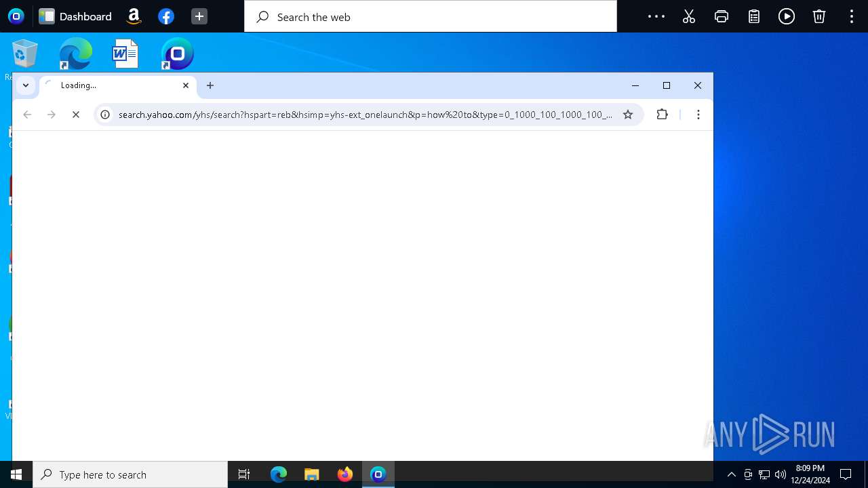Open the notification center icon

click(x=846, y=474)
